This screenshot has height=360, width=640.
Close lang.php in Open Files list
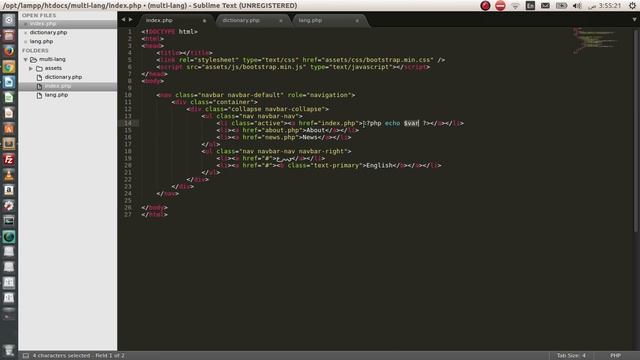point(25,42)
